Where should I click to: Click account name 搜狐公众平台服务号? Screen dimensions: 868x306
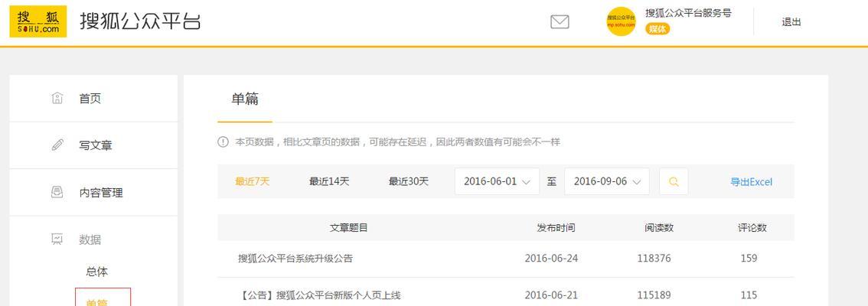coord(688,13)
